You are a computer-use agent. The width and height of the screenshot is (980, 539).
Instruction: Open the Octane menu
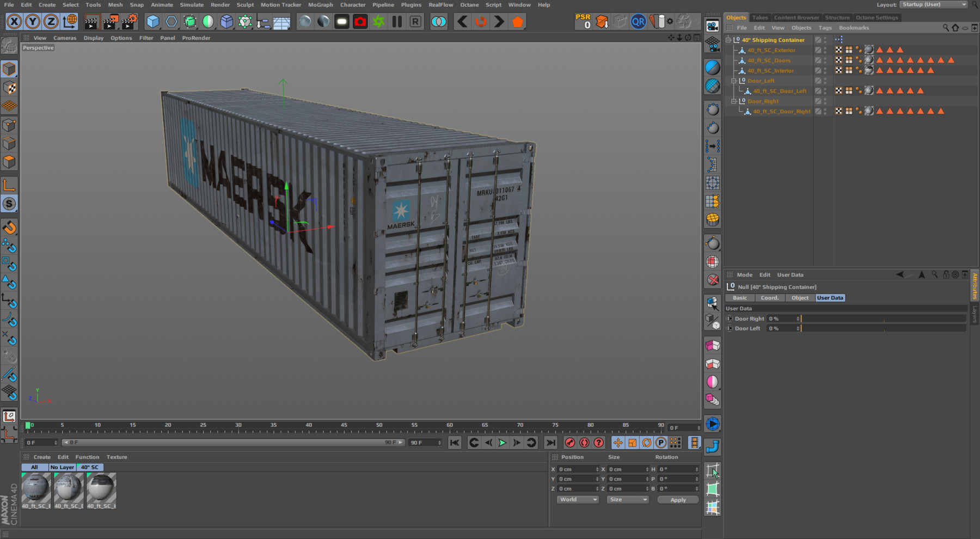click(469, 5)
